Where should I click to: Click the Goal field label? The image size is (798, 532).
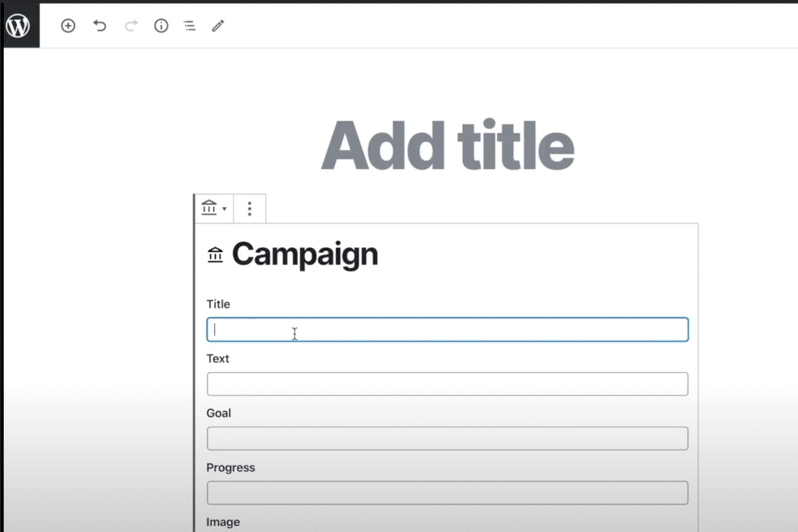click(219, 413)
